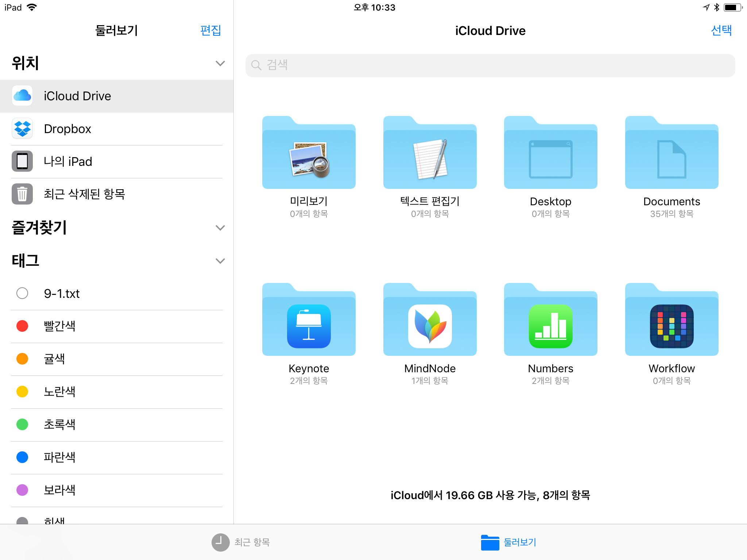The height and width of the screenshot is (560, 747).
Task: Tap the Desktop folder name label
Action: pyautogui.click(x=550, y=202)
